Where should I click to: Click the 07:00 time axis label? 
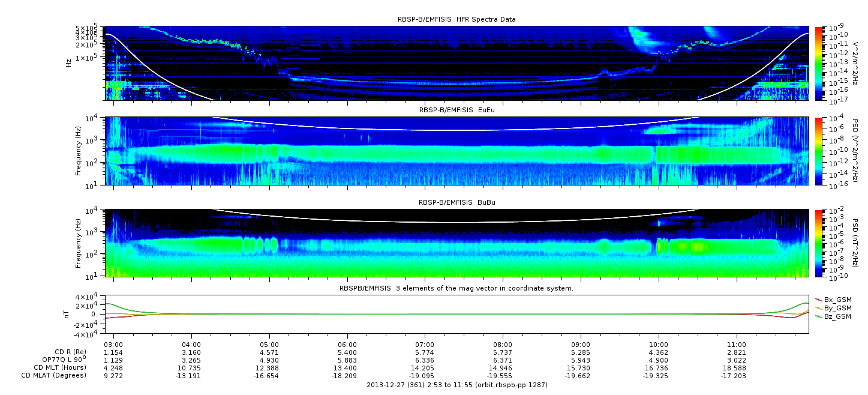coord(425,344)
